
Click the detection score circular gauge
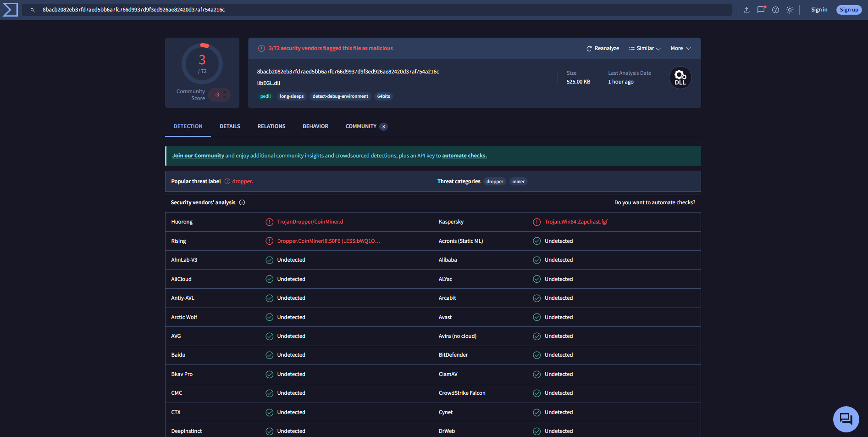(202, 64)
